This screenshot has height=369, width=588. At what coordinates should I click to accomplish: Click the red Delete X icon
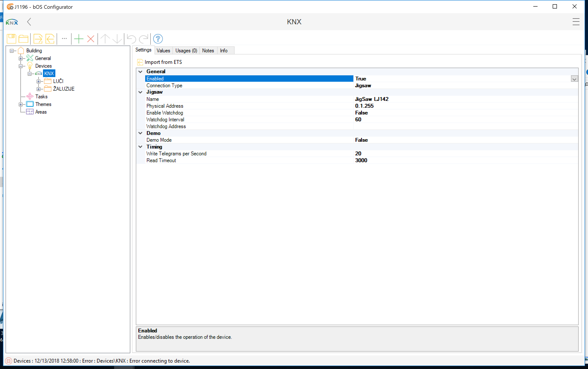pyautogui.click(x=91, y=39)
